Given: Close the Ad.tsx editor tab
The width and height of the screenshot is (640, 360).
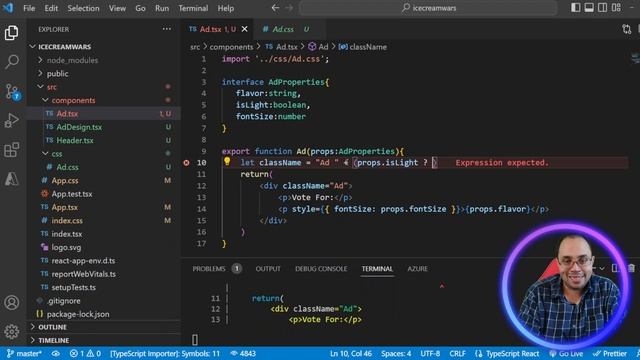Looking at the screenshot, I should point(244,29).
